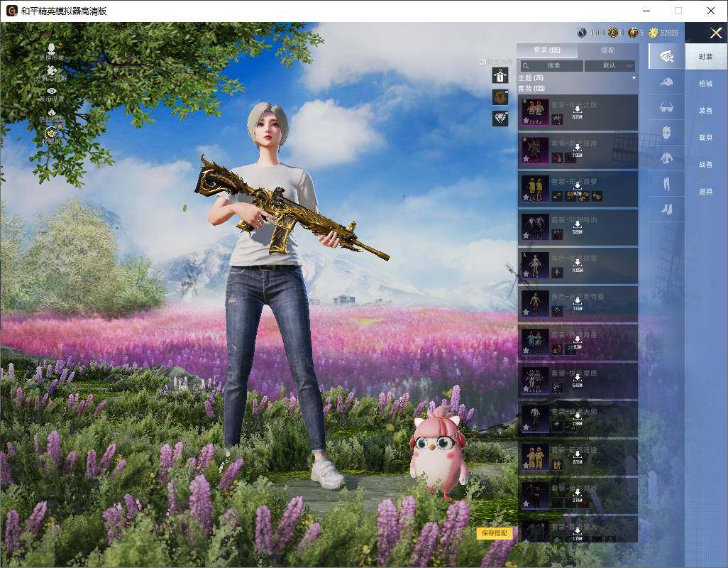Select the full outfit set category icon
The width and height of the screenshot is (728, 568).
[x=666, y=56]
